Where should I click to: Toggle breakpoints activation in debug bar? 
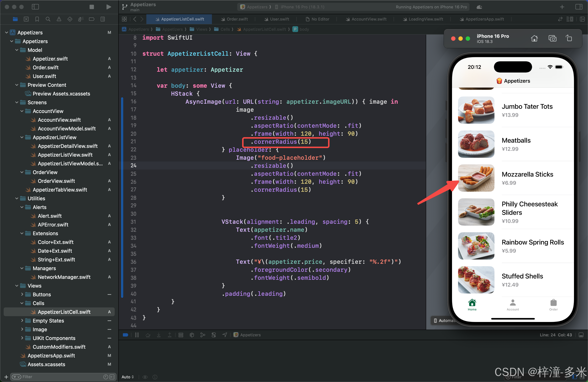(x=125, y=335)
